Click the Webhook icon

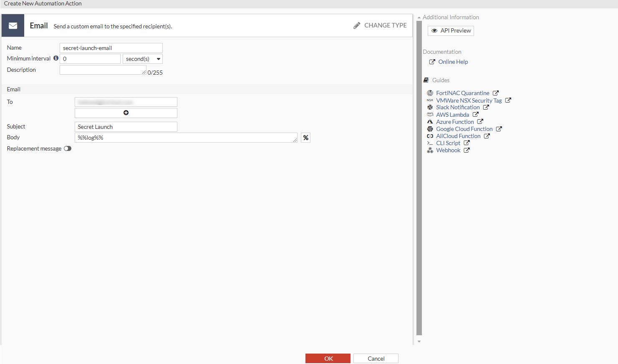click(430, 150)
